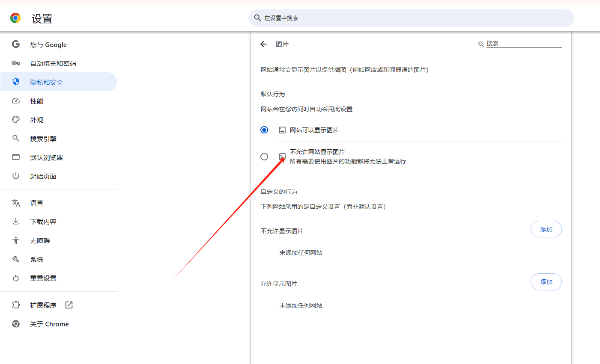Viewport: 600px width, 364px height.
Task: Click the extensions puzzle icon
Action: [16, 305]
